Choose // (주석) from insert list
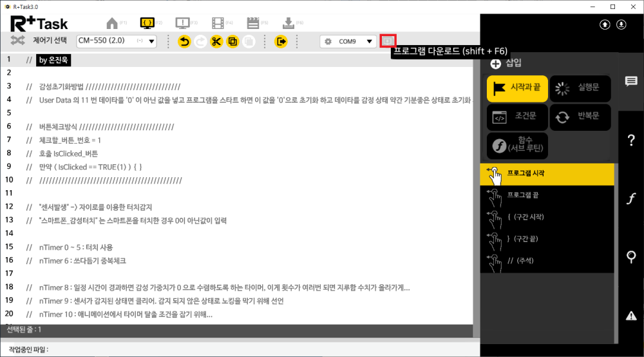Screen dimensions: 644x357 click(x=520, y=260)
